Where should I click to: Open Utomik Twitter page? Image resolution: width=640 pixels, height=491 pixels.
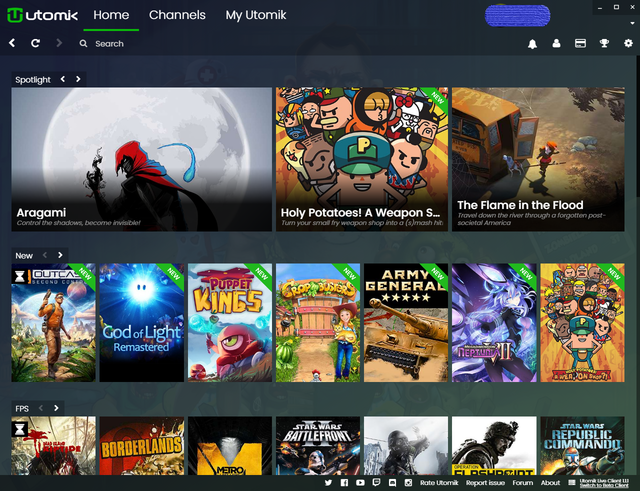click(x=328, y=483)
